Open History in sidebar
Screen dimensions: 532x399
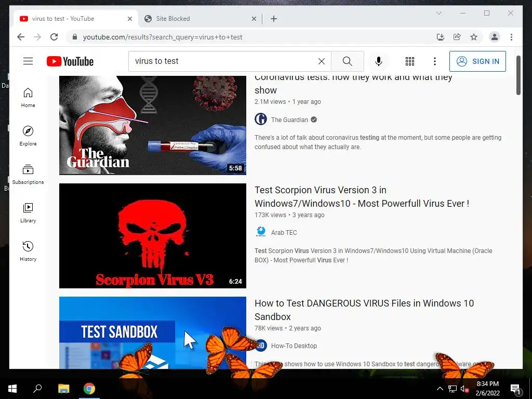(x=28, y=251)
